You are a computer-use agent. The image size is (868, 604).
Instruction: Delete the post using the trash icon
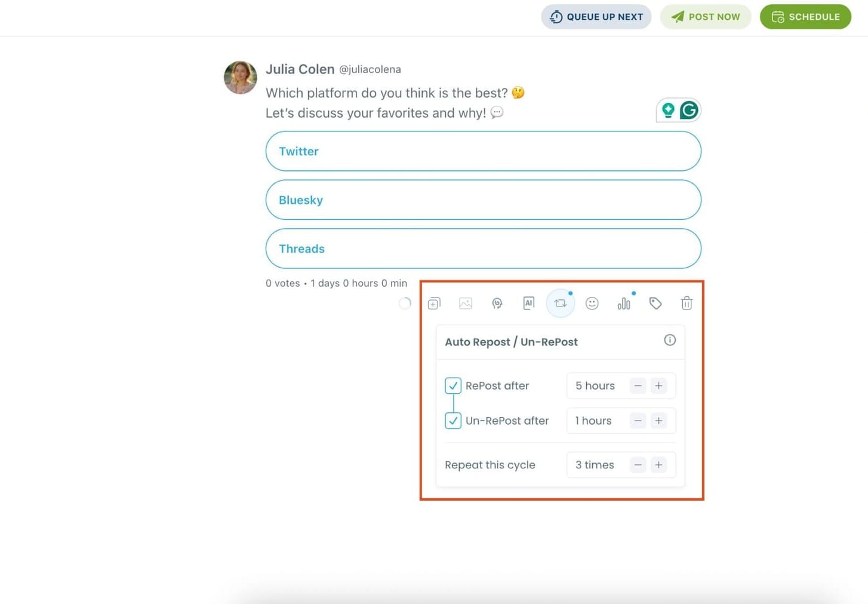687,303
